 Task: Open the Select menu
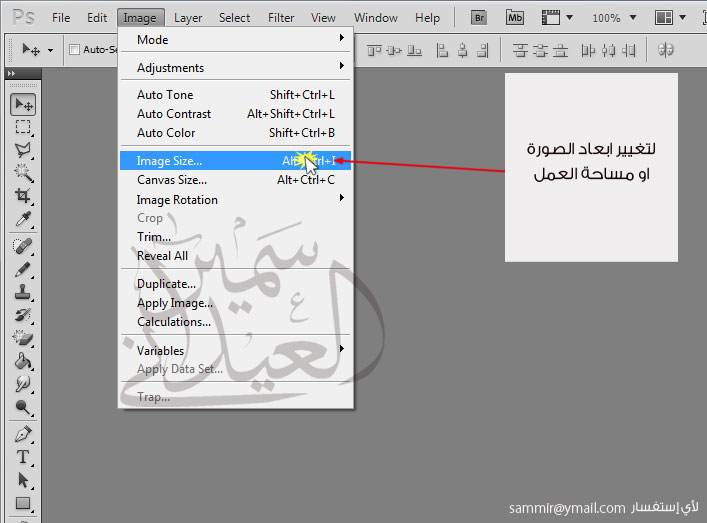pyautogui.click(x=234, y=18)
